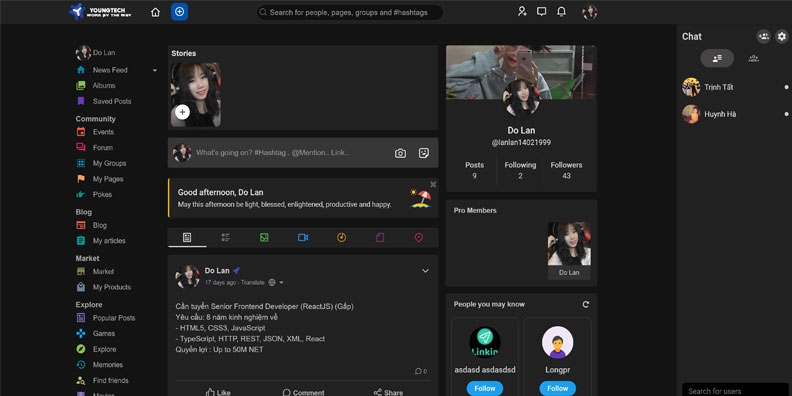Filter feed by files icon
Screen dimensions: 792x396
pyautogui.click(x=380, y=237)
